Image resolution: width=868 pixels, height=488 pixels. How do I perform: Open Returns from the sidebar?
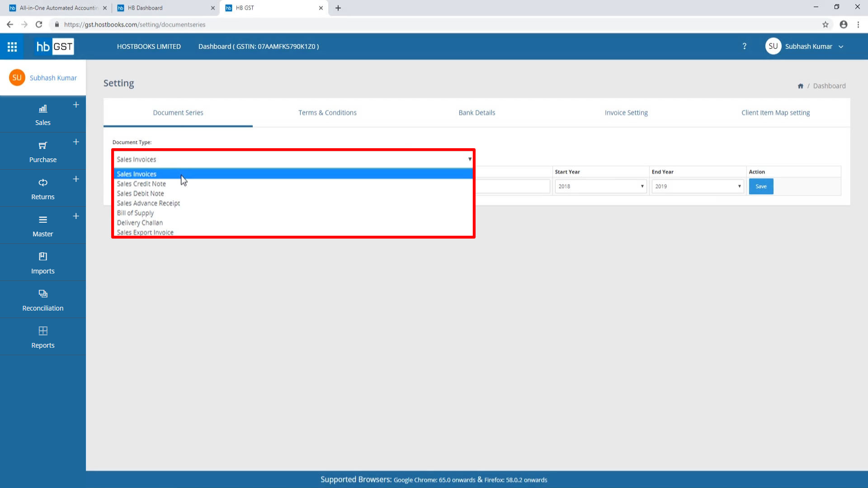pos(43,183)
